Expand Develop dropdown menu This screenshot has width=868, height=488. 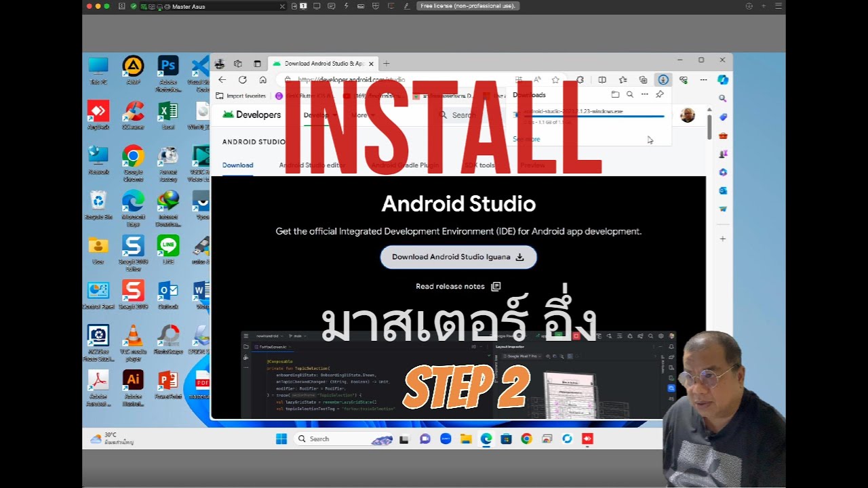click(x=319, y=115)
